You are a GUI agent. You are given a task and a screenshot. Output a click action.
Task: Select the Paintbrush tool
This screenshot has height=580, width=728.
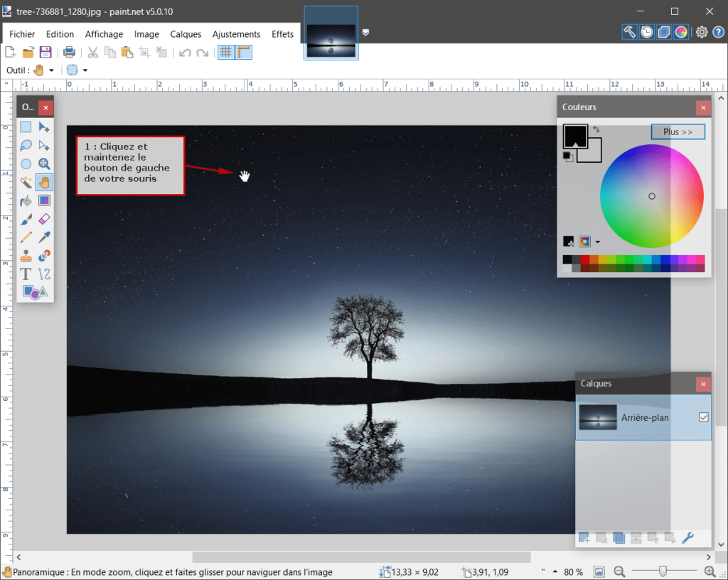pyautogui.click(x=26, y=219)
